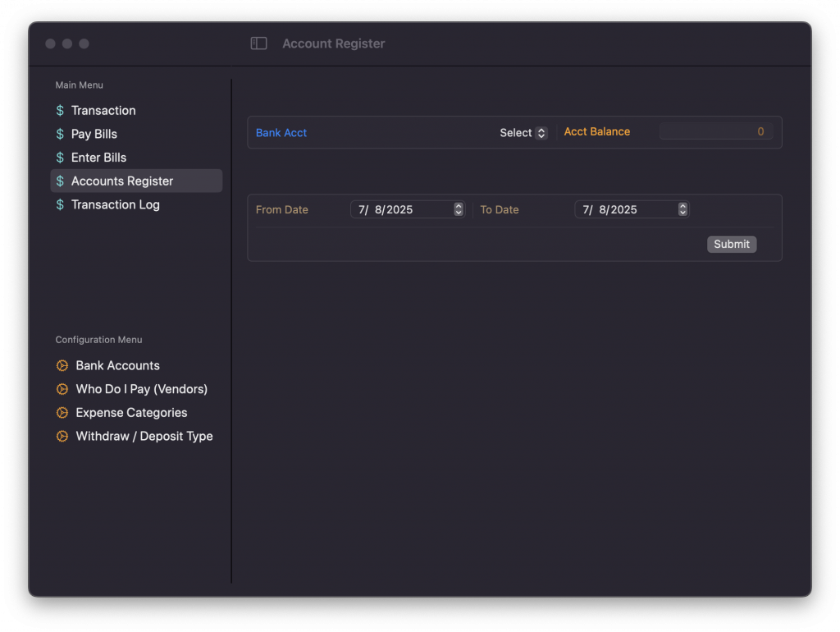Click the To Date stepper arrows
Viewport: 840px width, 632px height.
[682, 210]
